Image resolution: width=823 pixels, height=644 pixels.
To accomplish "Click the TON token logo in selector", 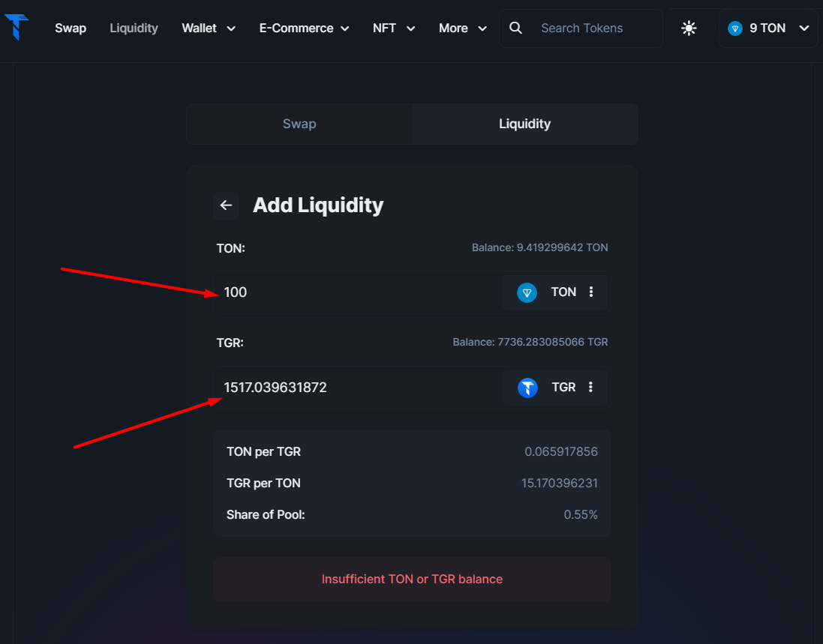I will tap(527, 292).
